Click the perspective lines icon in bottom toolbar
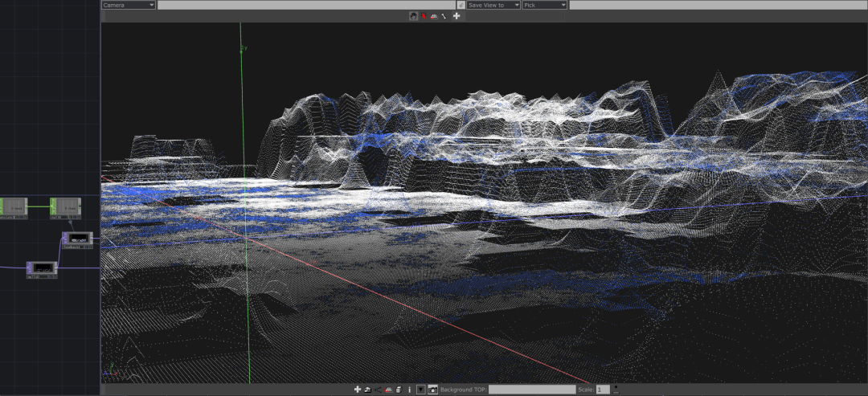The image size is (868, 396). 378,390
